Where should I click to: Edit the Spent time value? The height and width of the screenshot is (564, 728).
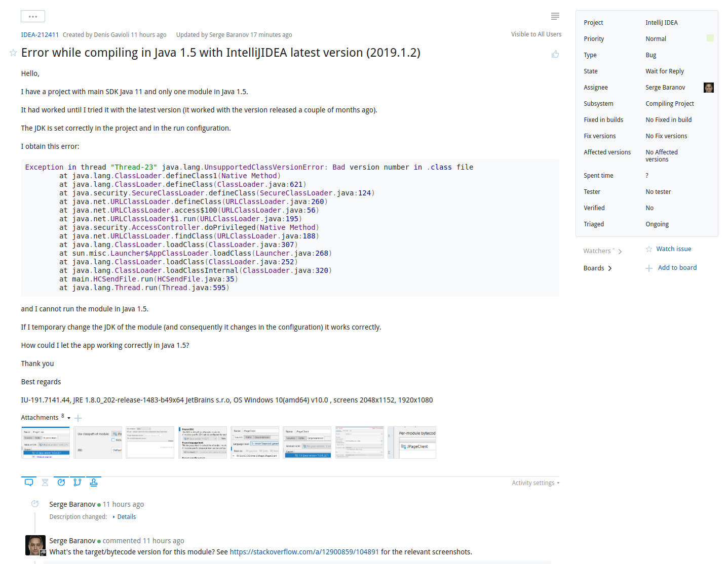(x=647, y=176)
